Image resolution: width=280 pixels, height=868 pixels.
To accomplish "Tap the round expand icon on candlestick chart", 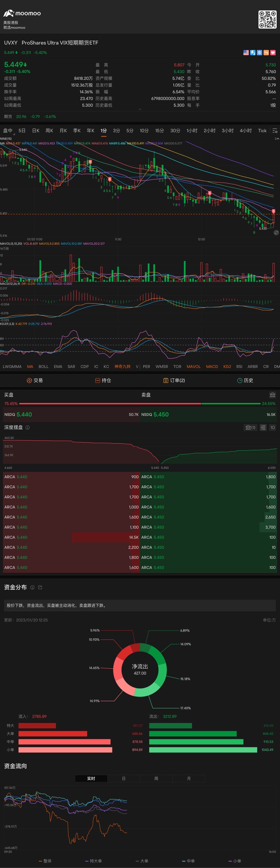I will pos(276,233).
